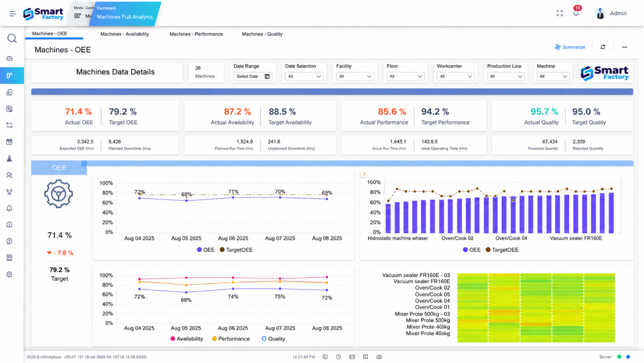Screen dimensions: 644x363
Task: Click the footer help circle icon
Action: point(338,357)
